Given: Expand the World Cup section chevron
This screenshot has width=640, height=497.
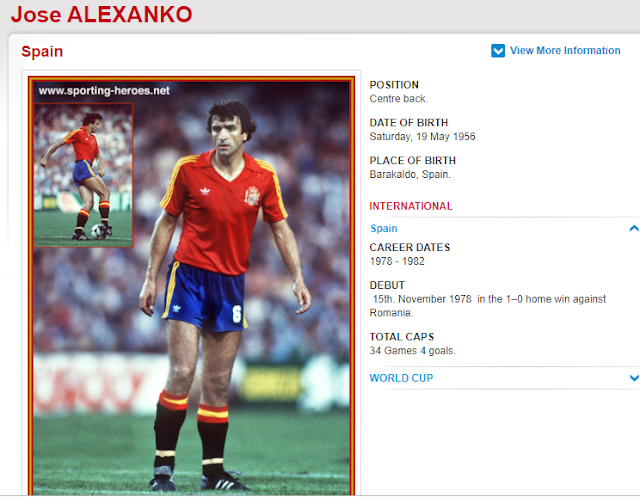Looking at the screenshot, I should pyautogui.click(x=634, y=378).
